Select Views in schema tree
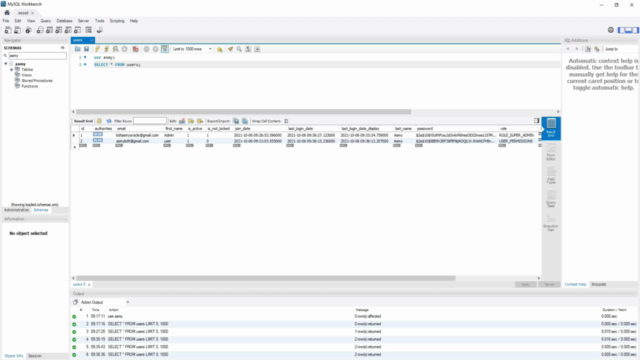This screenshot has height=360, width=640. tap(27, 75)
